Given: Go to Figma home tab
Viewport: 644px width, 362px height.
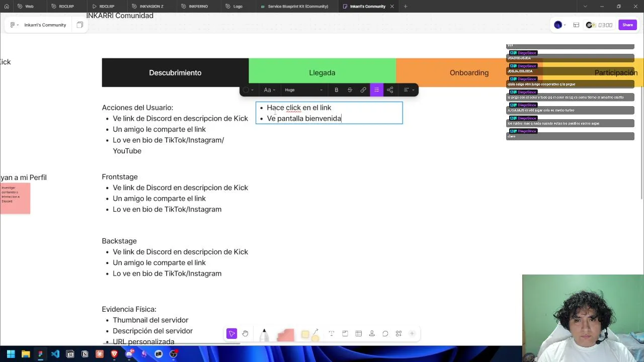Looking at the screenshot, I should (7, 7).
